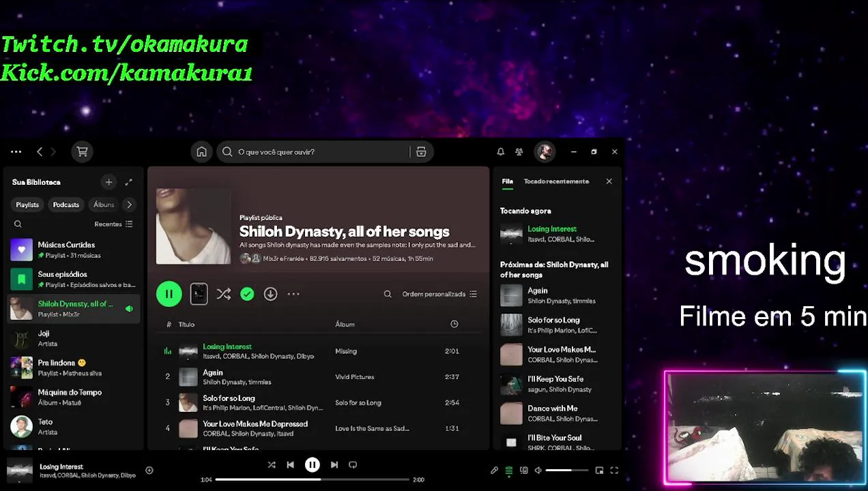Screen dimensions: 868x491
Task: Open Ordem personalizada sort dropdown
Action: [x=439, y=294]
